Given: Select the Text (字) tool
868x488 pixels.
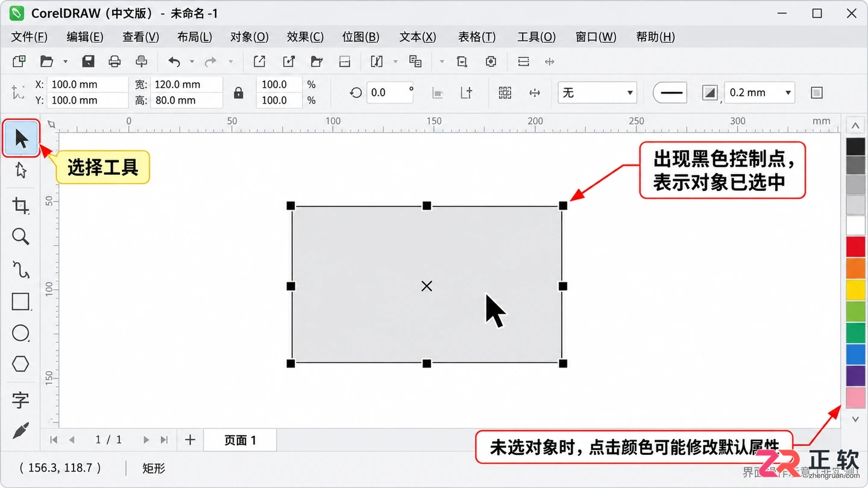Looking at the screenshot, I should [21, 399].
